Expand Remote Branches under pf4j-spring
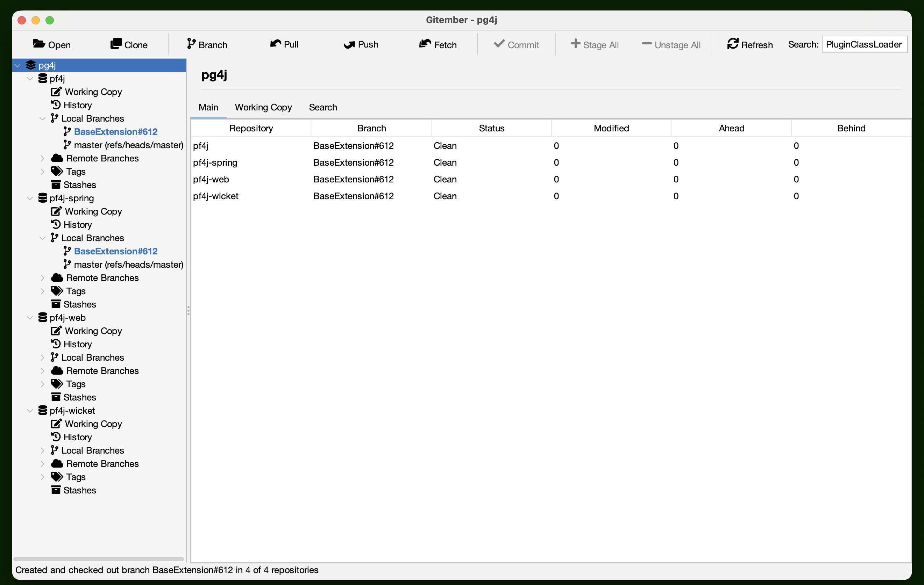924x585 pixels. tap(43, 278)
